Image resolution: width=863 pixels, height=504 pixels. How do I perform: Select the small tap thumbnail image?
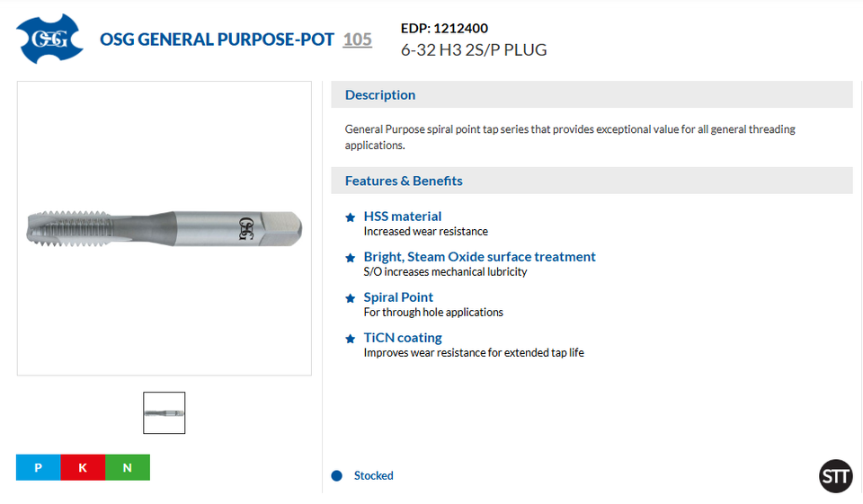tap(165, 413)
